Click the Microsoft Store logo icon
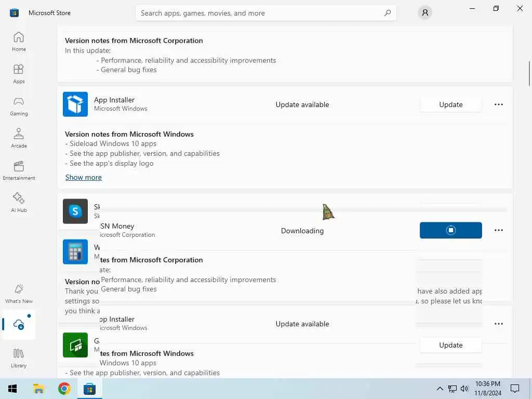 coord(14,13)
